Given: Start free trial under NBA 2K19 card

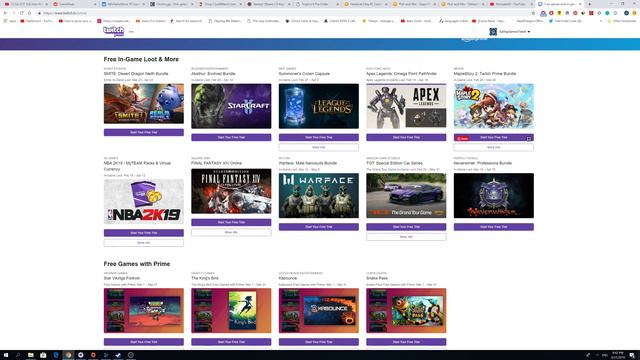Looking at the screenshot, I should point(144,233).
